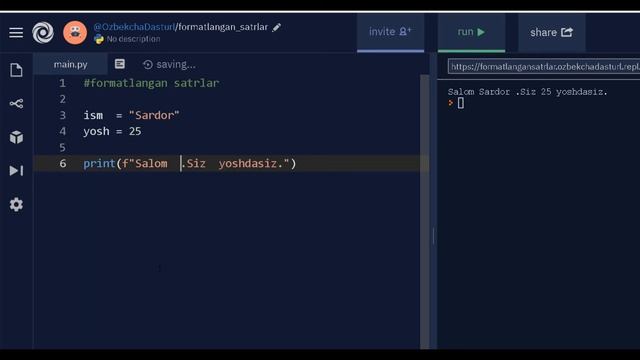Open the orange user avatar
The image size is (640, 360).
click(75, 33)
